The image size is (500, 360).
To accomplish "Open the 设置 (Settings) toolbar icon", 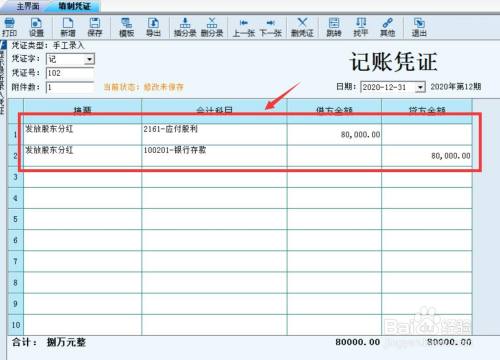I will pos(36,27).
